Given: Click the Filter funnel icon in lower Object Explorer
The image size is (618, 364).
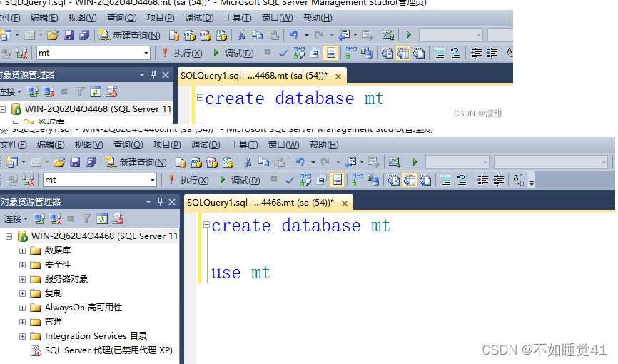Looking at the screenshot, I should pyautogui.click(x=86, y=219).
